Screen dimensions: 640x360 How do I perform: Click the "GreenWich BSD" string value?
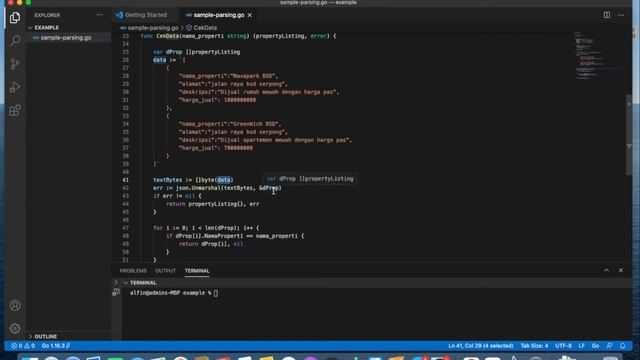(255, 124)
